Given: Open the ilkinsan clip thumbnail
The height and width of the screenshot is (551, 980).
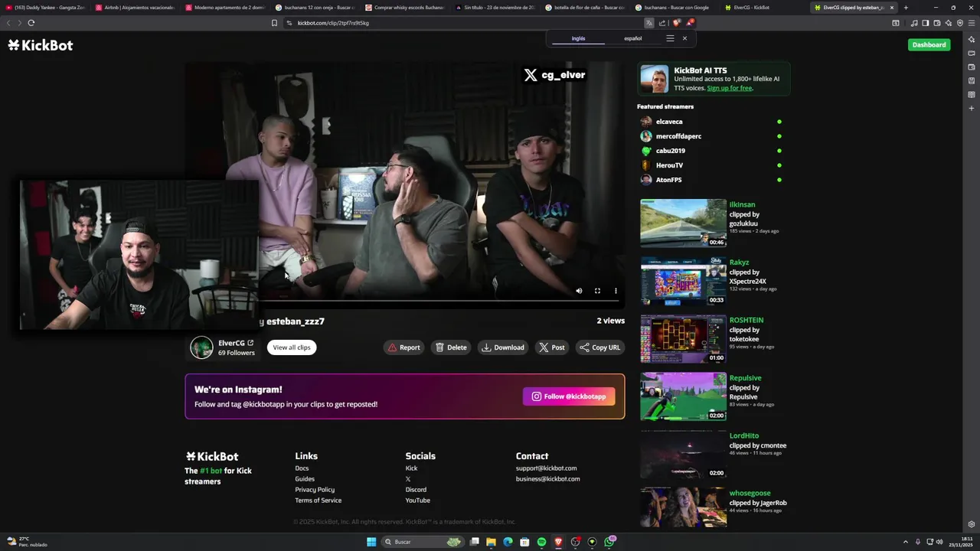Looking at the screenshot, I should [683, 223].
